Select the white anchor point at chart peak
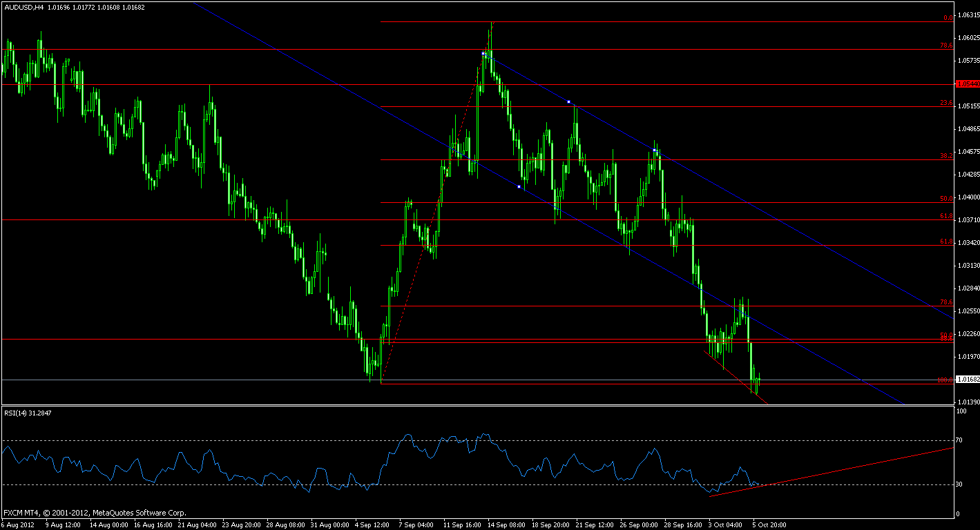Viewport: 980px width, 530px height. tap(483, 53)
